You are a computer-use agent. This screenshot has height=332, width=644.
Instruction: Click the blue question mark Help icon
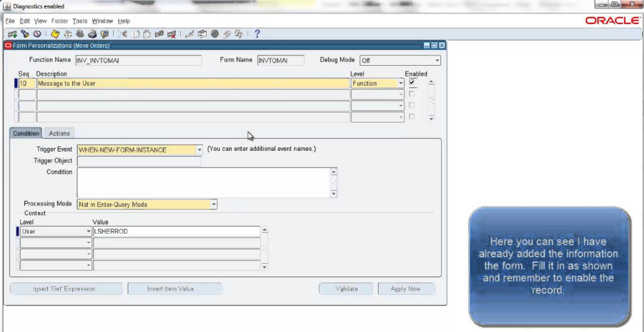(x=257, y=34)
